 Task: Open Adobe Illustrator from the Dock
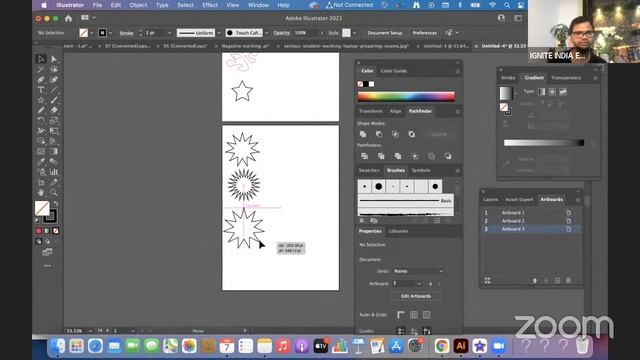[x=461, y=346]
